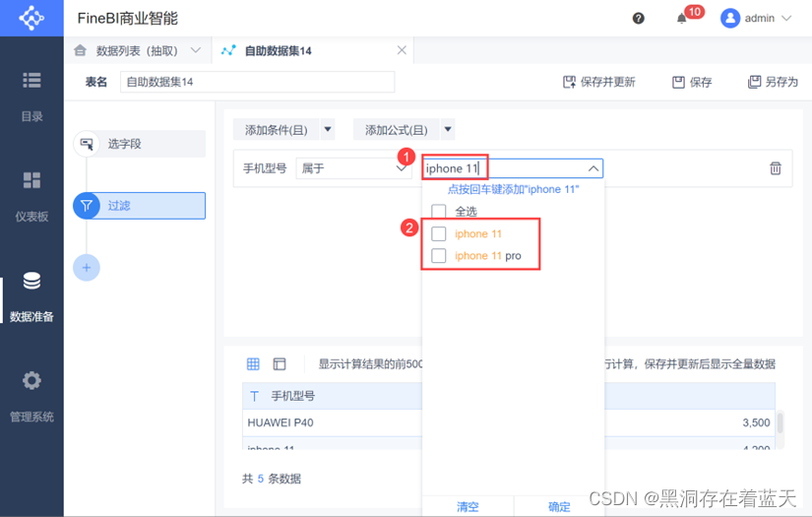Click the 3,500 value cell
Image resolution: width=812 pixels, height=517 pixels.
pos(756,422)
